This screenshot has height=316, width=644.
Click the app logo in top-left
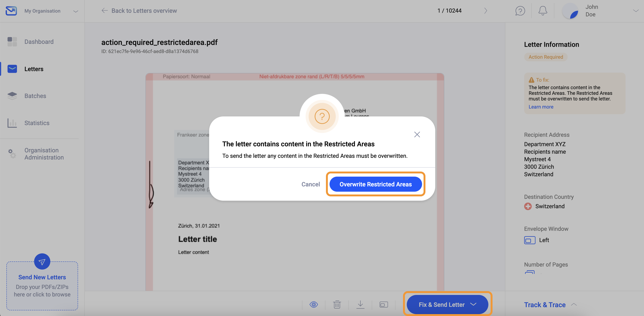11,11
